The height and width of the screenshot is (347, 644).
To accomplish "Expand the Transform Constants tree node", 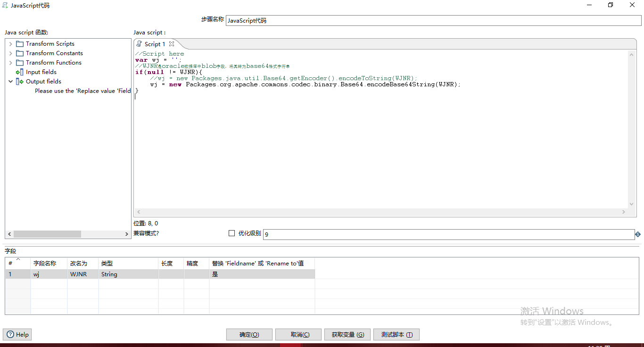I will [10, 53].
